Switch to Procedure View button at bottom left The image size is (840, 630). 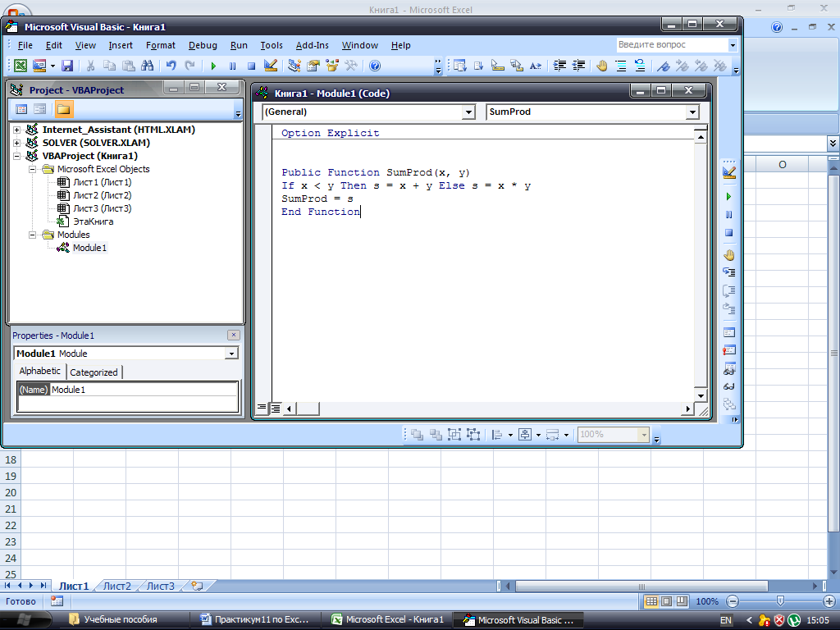pyautogui.click(x=261, y=409)
